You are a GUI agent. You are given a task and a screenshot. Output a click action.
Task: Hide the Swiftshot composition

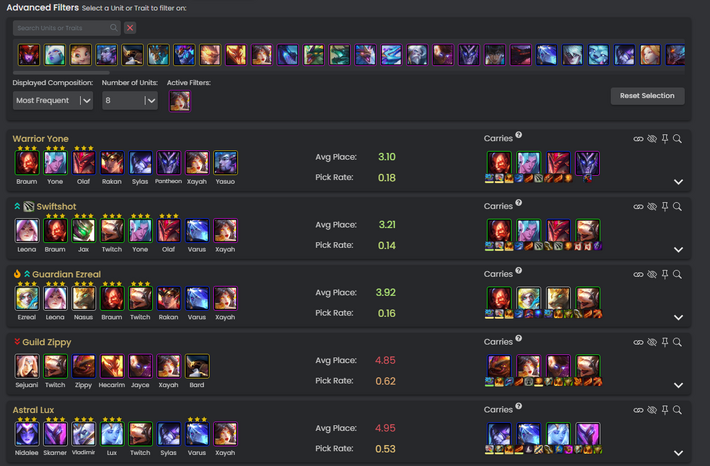pyautogui.click(x=652, y=207)
